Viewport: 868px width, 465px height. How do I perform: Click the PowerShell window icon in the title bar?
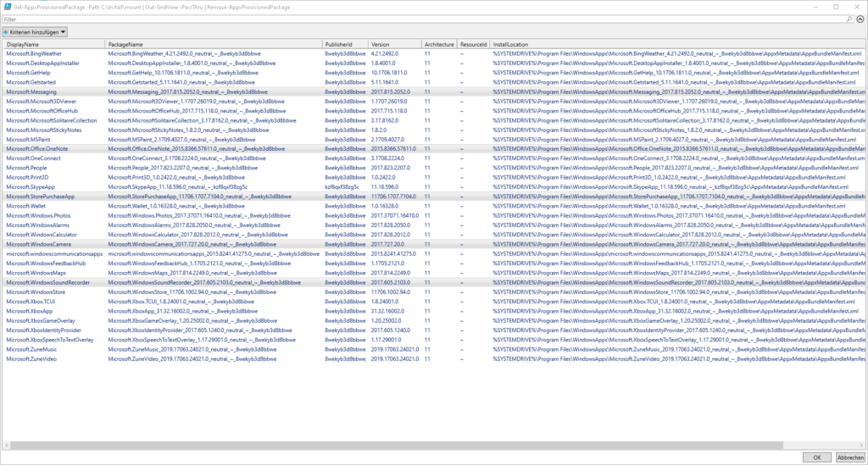7,7
